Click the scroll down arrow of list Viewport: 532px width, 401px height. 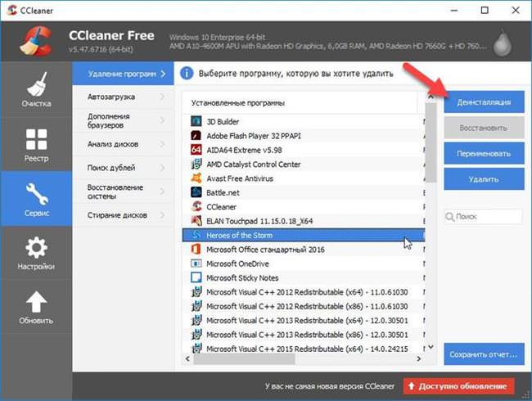(431, 347)
